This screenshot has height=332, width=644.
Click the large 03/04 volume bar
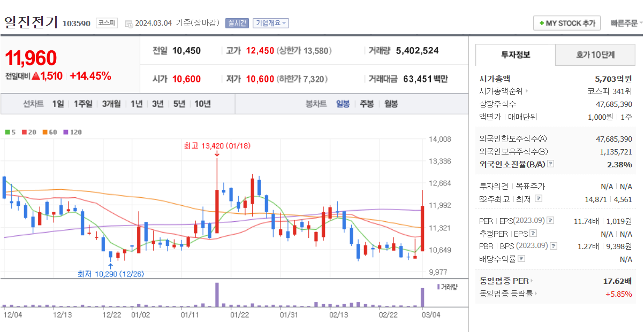pos(422,297)
